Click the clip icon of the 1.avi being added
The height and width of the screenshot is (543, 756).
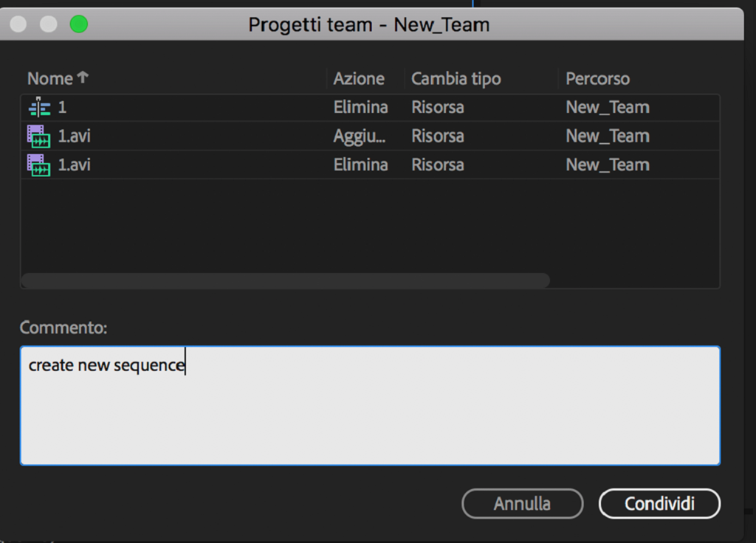pyautogui.click(x=38, y=136)
